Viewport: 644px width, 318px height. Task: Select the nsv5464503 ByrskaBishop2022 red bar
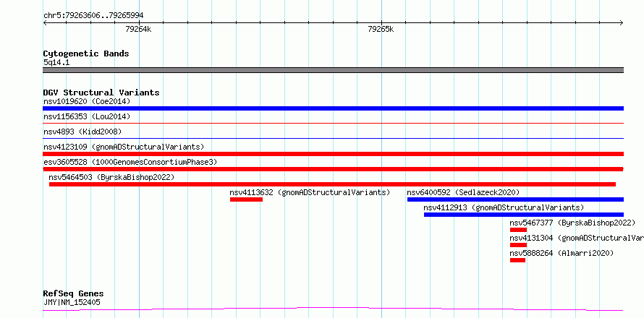(x=332, y=184)
